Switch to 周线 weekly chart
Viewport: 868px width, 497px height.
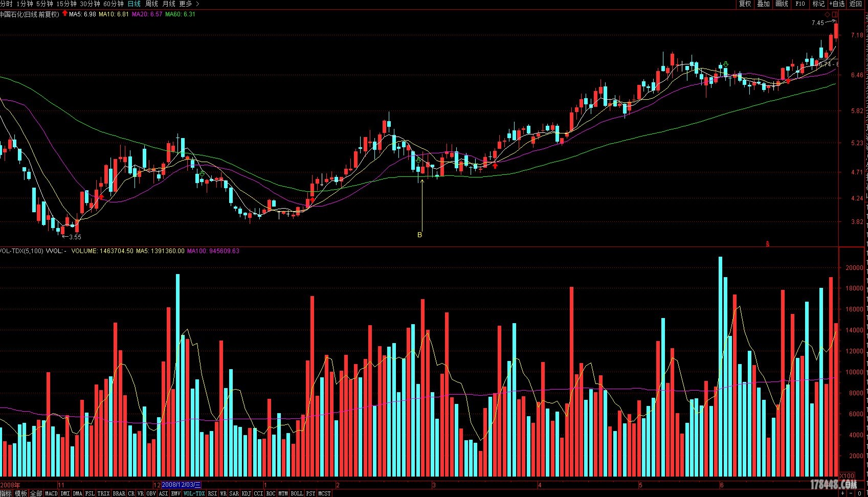(x=152, y=4)
